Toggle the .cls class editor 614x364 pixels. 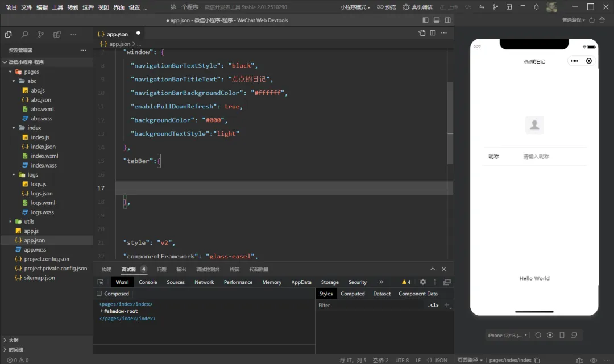[433, 305]
